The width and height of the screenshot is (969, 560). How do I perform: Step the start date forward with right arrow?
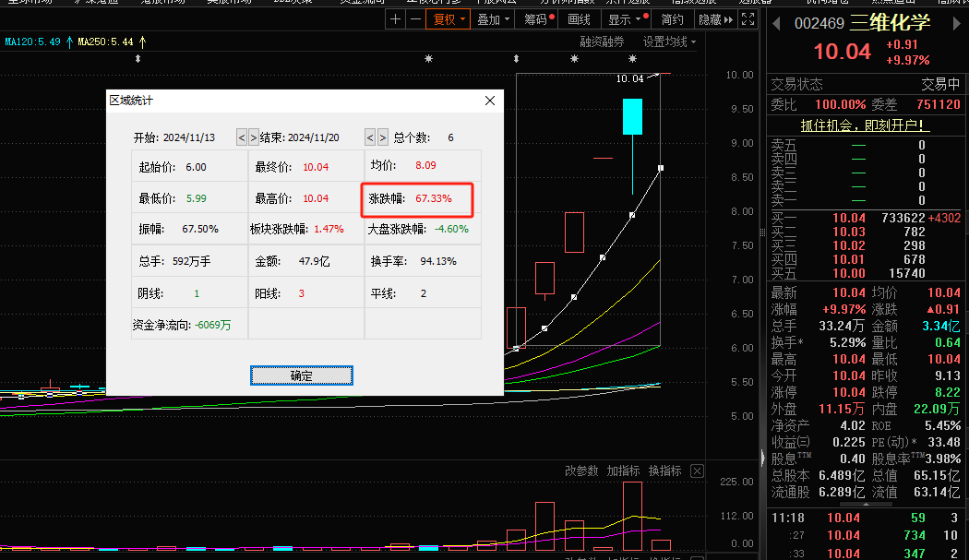click(254, 137)
